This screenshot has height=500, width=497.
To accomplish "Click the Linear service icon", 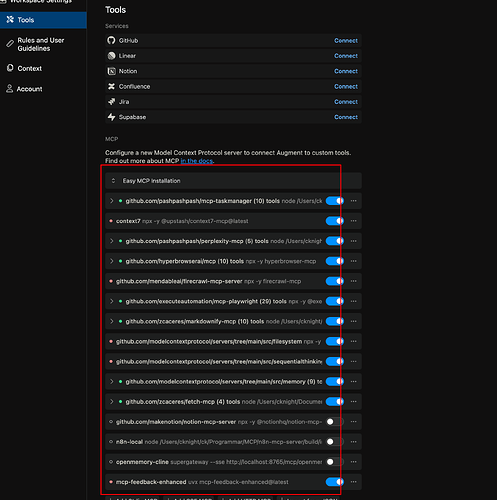I will click(111, 56).
